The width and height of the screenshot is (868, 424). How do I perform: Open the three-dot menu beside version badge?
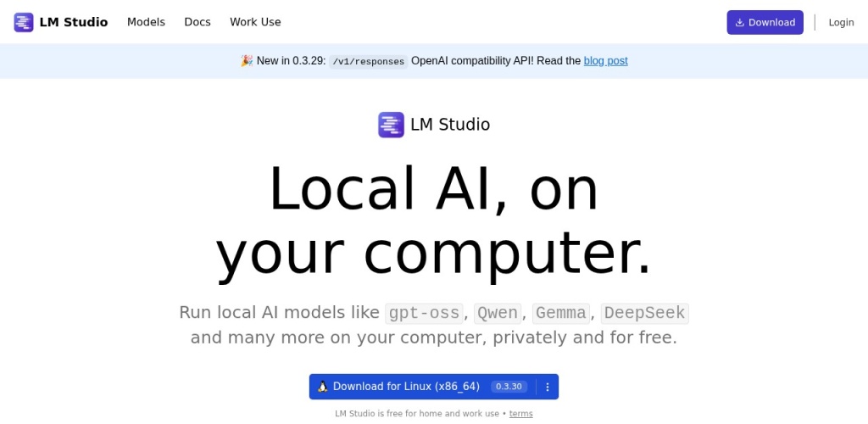548,387
